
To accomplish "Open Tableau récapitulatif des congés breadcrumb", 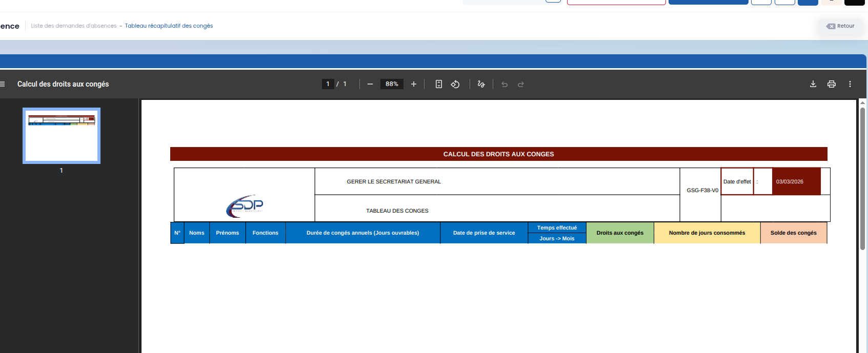I will click(169, 26).
